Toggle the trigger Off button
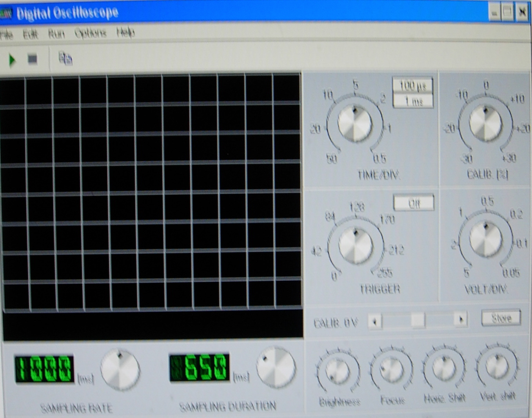532x418 pixels. click(x=414, y=203)
